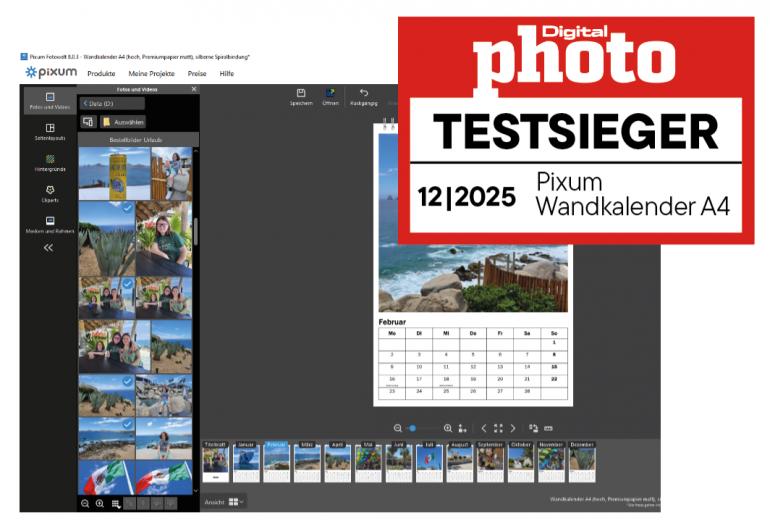This screenshot has height=528, width=770.
Task: Open the Produkte menu
Action: (x=101, y=74)
